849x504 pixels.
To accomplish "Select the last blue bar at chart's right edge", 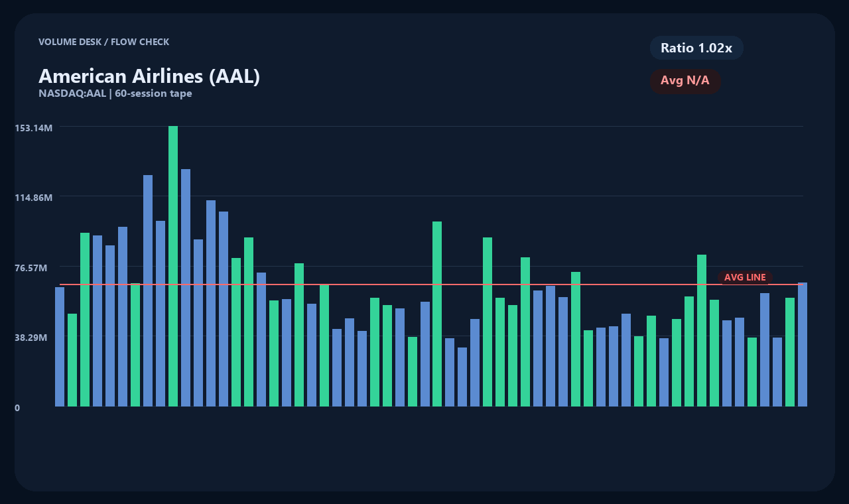I will click(x=803, y=344).
